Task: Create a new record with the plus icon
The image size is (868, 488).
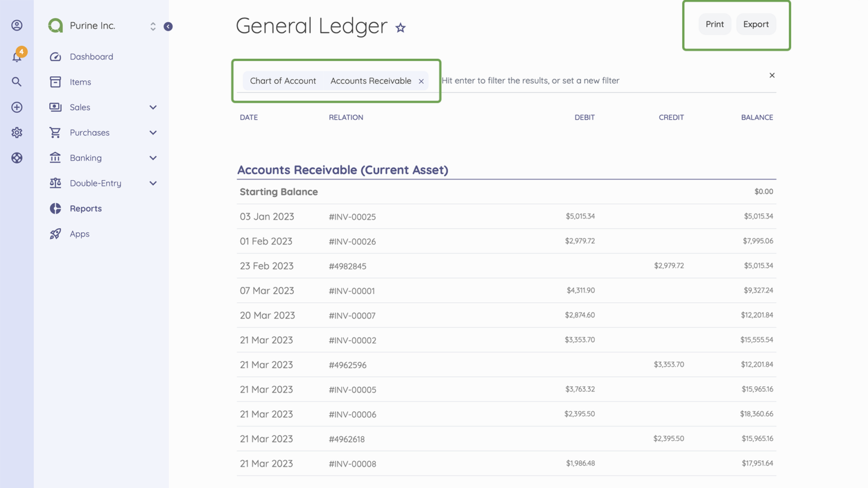Action: point(16,107)
